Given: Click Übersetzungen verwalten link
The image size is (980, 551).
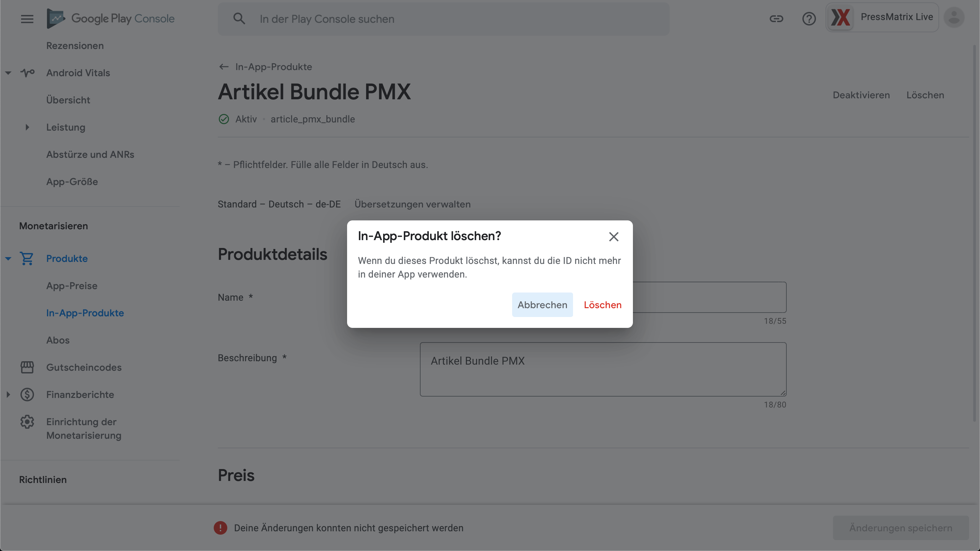Looking at the screenshot, I should point(412,204).
